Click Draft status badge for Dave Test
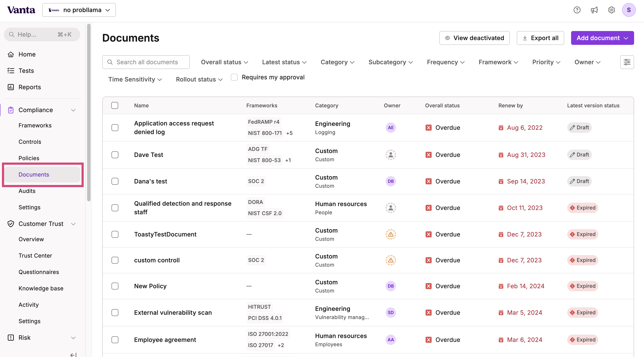 click(x=579, y=155)
